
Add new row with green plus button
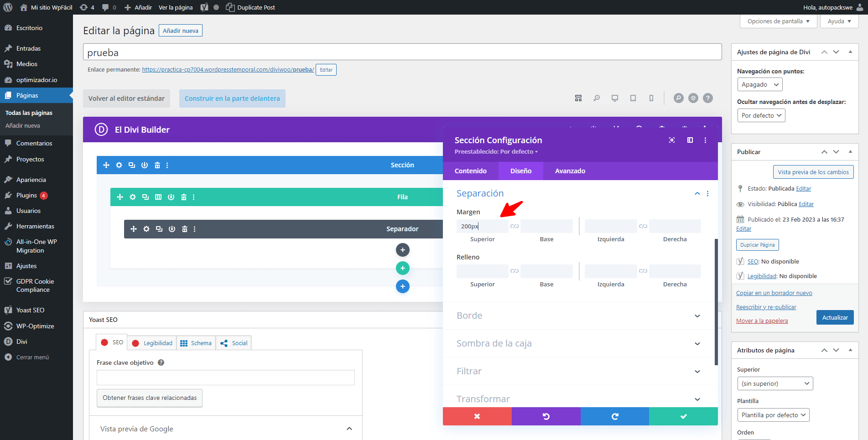[403, 268]
